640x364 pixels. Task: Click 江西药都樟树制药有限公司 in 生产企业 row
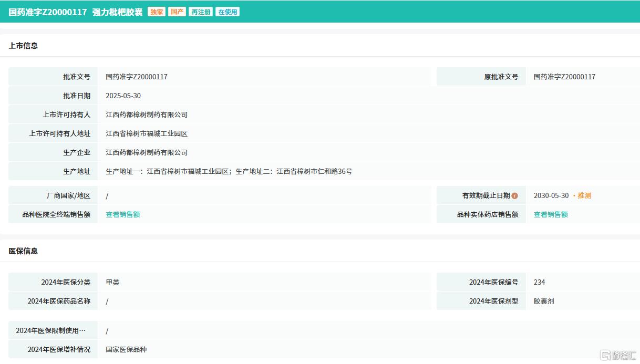click(x=147, y=152)
